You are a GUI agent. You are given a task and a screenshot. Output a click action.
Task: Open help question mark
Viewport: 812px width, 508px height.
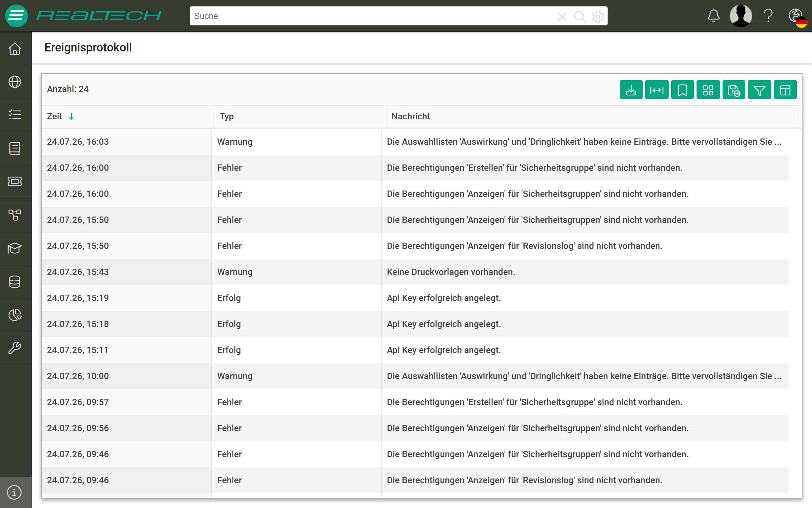click(x=768, y=16)
